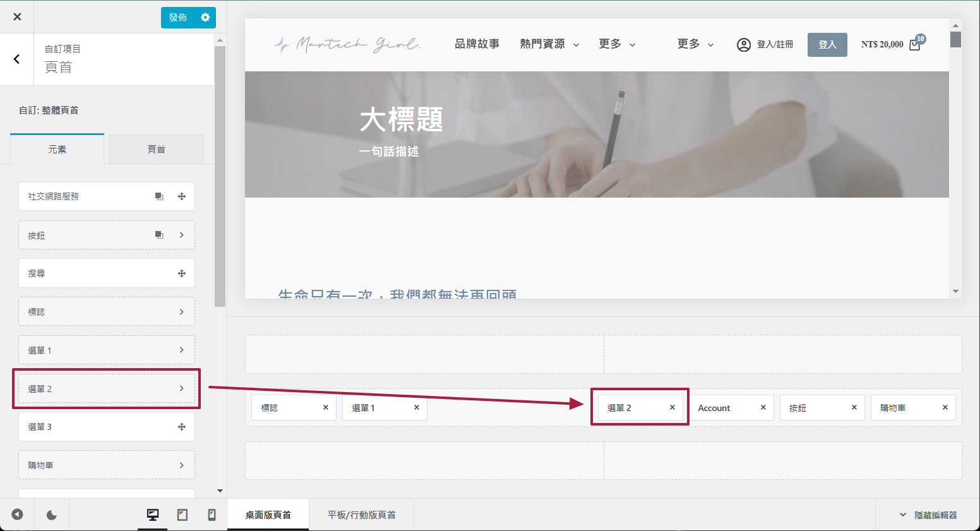Click the shopping cart icon in the preview header
Screen dimensions: 980x531
pyautogui.click(x=915, y=45)
